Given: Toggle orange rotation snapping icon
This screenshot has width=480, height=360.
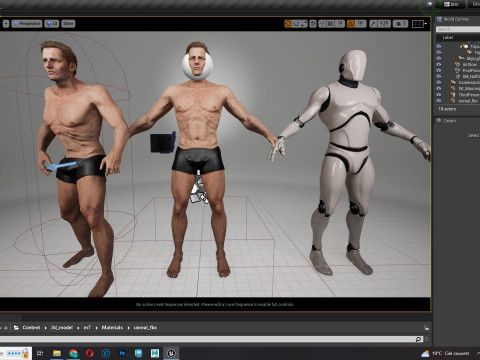Looking at the screenshot, I should 351,24.
